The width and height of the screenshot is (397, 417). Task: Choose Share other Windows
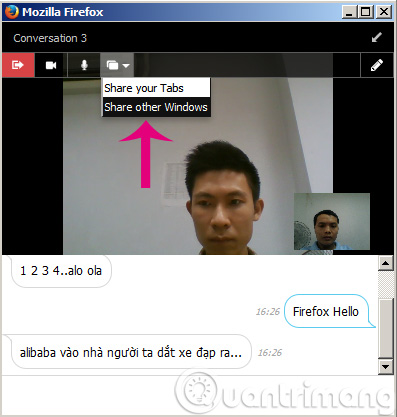click(x=156, y=107)
